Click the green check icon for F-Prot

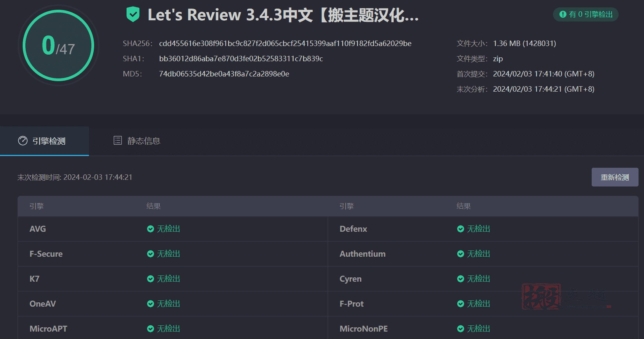point(460,304)
